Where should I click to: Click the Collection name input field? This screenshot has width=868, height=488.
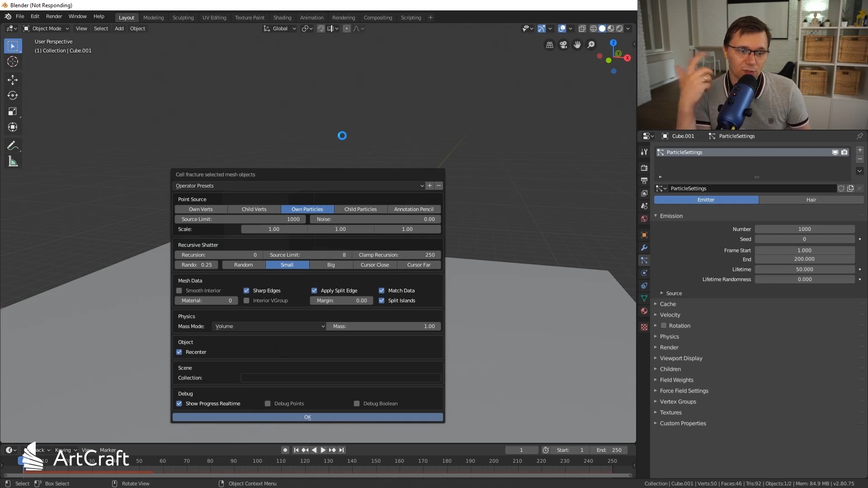[340, 378]
